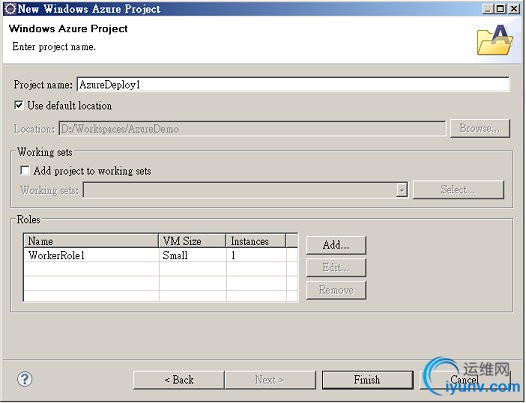Finish the project wizard
This screenshot has height=403, width=526.
tap(367, 380)
